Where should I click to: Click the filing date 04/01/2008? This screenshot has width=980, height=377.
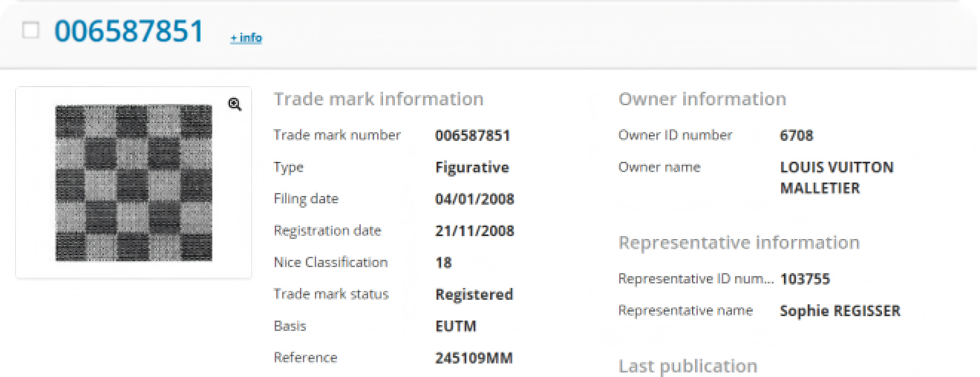click(475, 199)
